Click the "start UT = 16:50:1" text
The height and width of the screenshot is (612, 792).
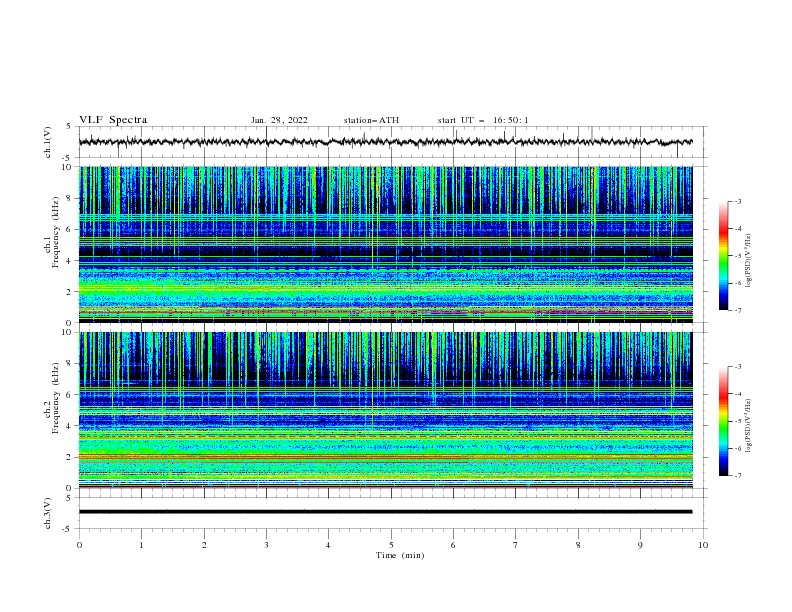483,120
